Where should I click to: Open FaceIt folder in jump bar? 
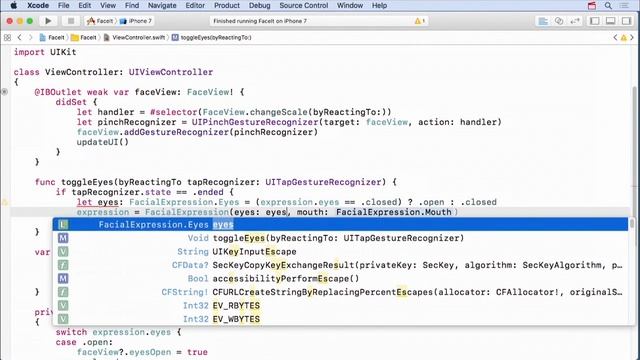84,38
